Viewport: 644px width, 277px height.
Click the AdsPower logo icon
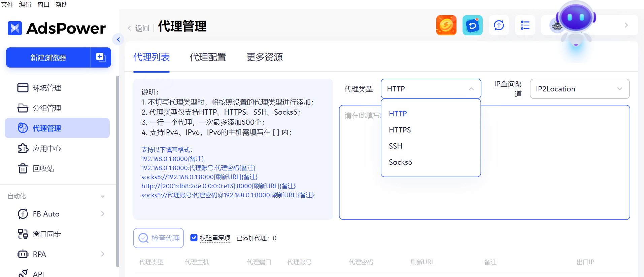15,28
